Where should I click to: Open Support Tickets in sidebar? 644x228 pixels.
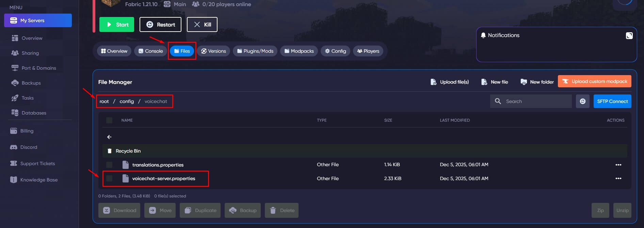click(37, 163)
